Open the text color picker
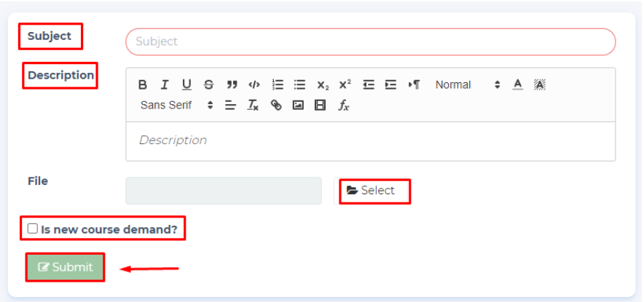 518,84
